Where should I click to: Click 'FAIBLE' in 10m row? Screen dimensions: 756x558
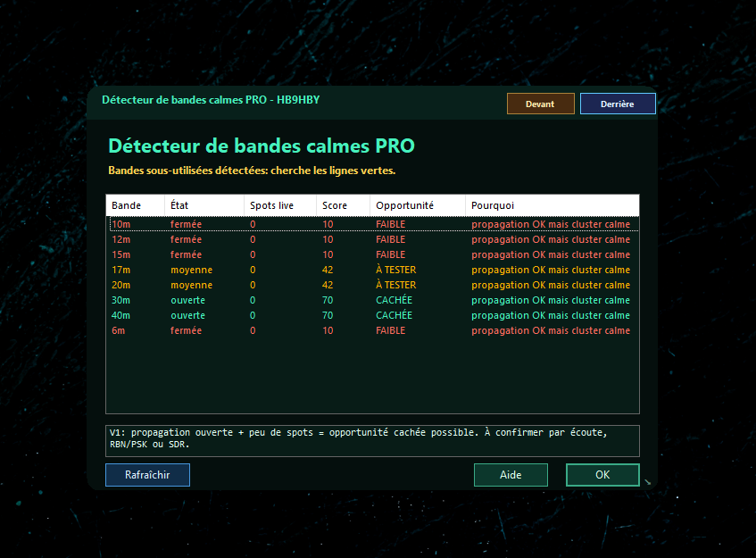(391, 224)
